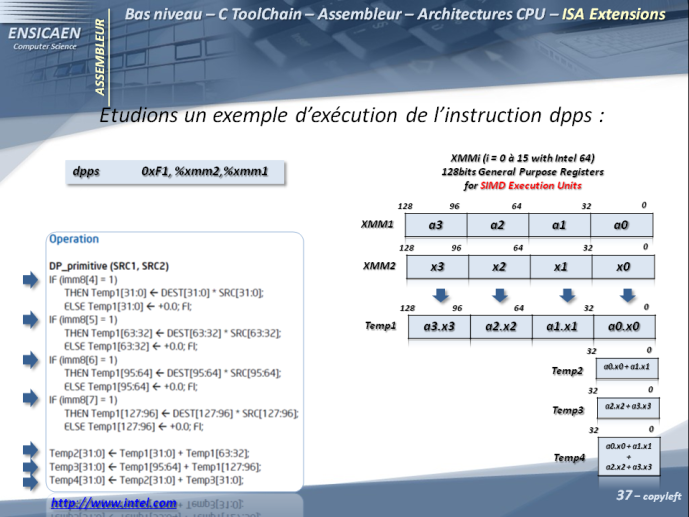
Task: Select the x3 cell of XMM2
Action: tap(438, 267)
